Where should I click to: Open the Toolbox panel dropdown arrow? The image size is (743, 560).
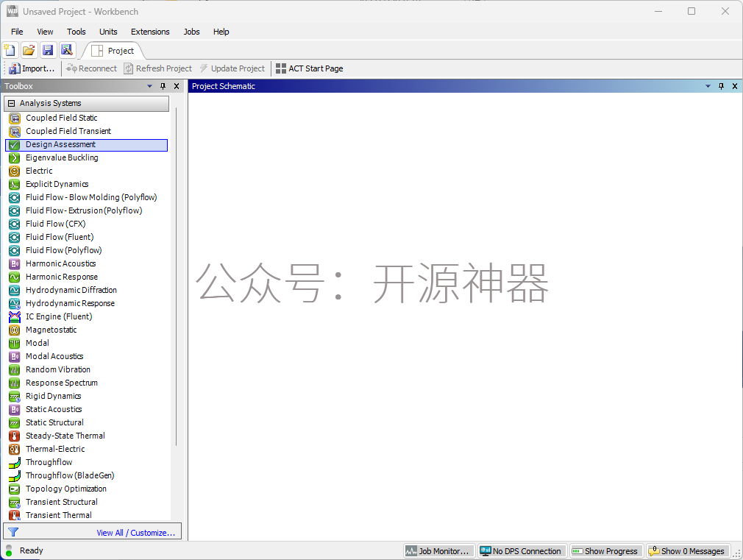pyautogui.click(x=150, y=86)
